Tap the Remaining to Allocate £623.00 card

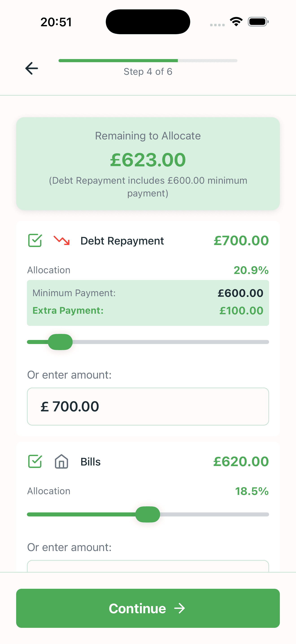point(148,163)
